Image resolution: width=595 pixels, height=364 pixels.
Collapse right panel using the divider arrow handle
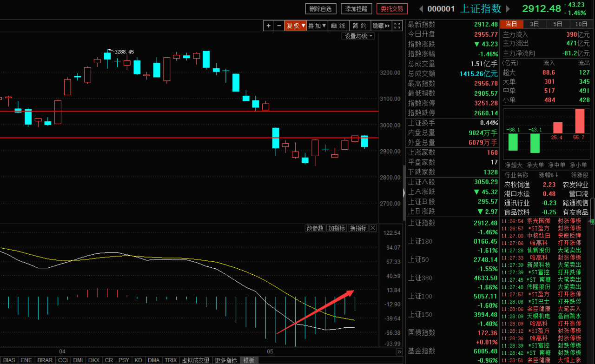click(403, 193)
